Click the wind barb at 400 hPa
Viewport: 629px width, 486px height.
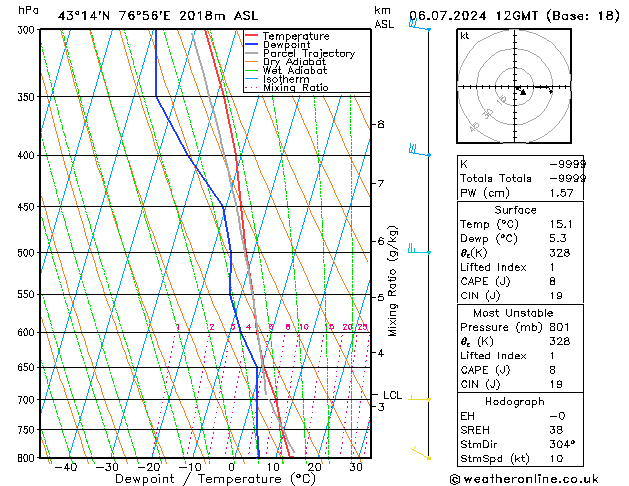(420, 150)
